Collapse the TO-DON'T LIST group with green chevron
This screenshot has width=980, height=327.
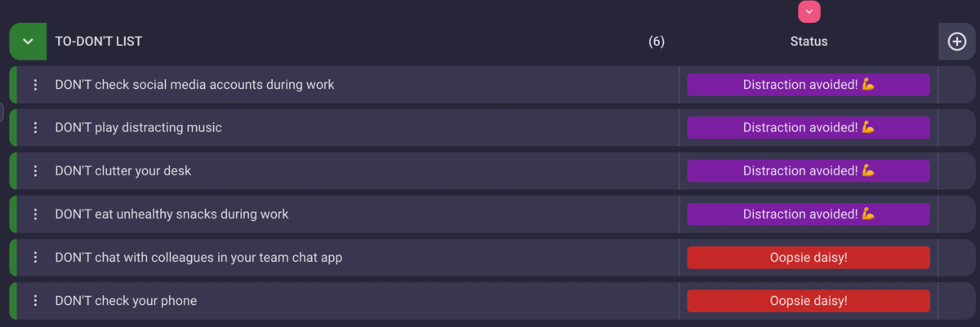(28, 42)
